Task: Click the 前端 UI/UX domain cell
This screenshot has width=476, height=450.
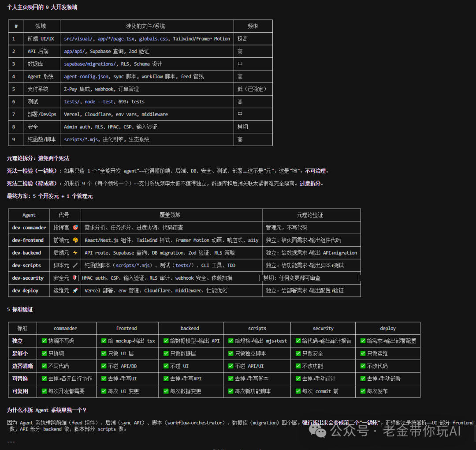Action: coord(41,38)
